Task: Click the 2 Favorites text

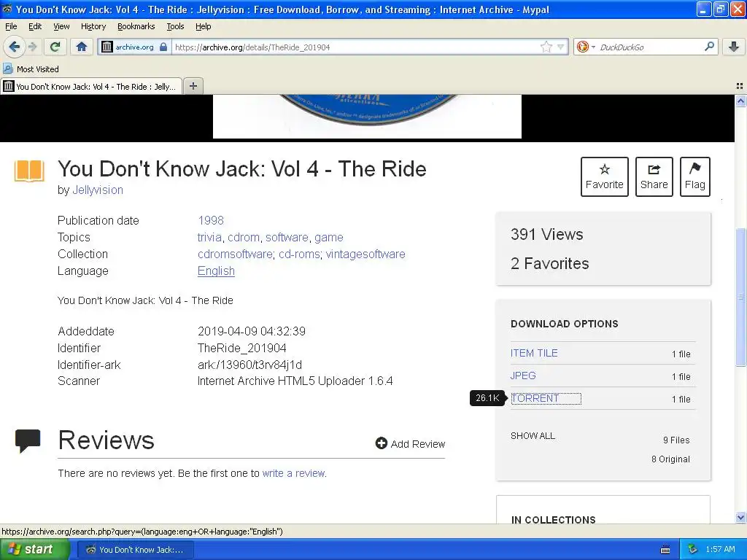Action: pyautogui.click(x=550, y=263)
